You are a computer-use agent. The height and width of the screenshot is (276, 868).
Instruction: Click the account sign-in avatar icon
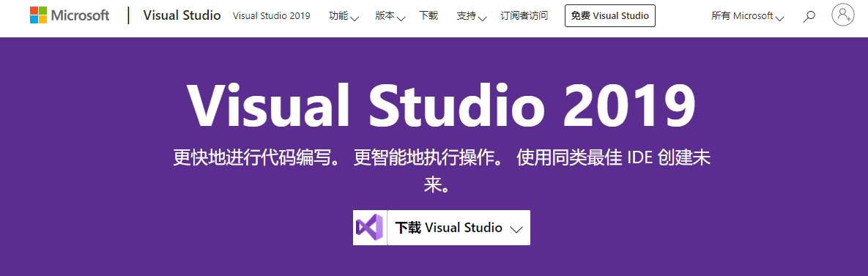click(x=842, y=15)
